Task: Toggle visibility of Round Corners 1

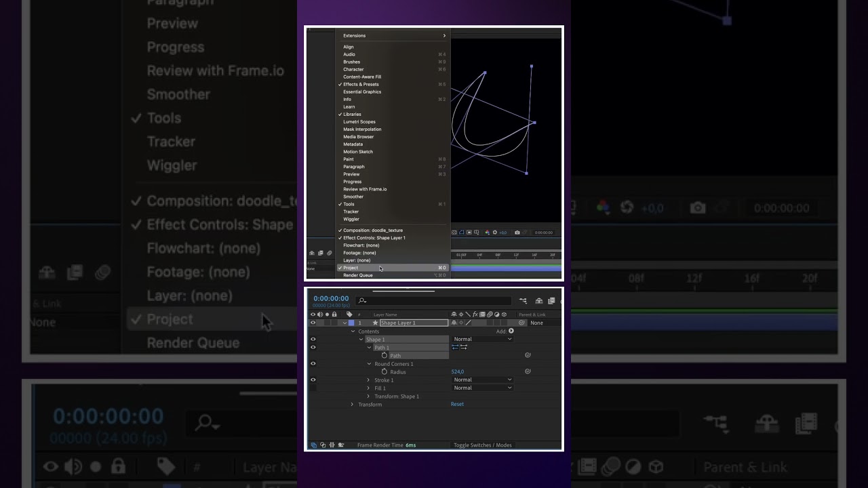Action: (313, 363)
